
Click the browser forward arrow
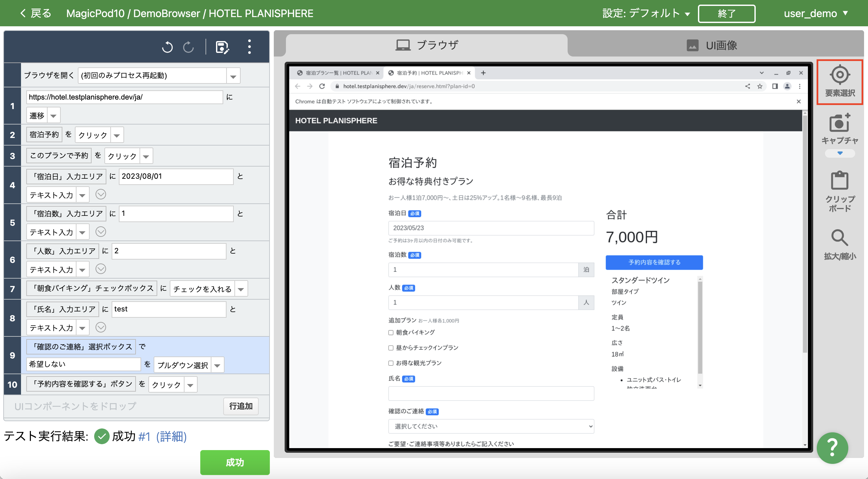pos(310,86)
